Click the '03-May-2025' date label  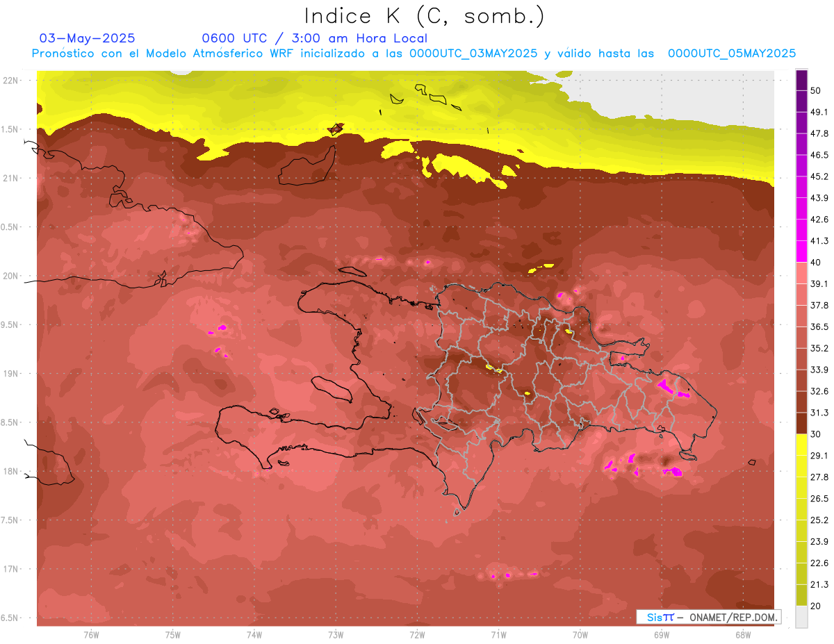coord(88,38)
